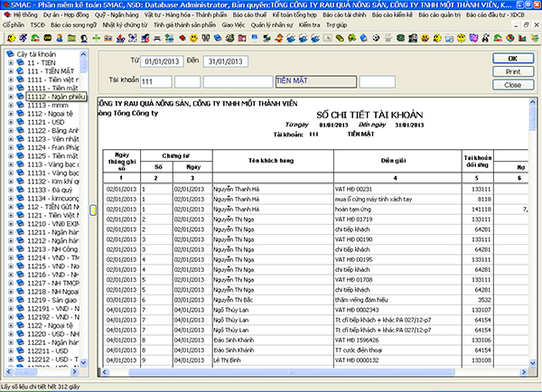Open the Trợ giúp menu

click(336, 25)
